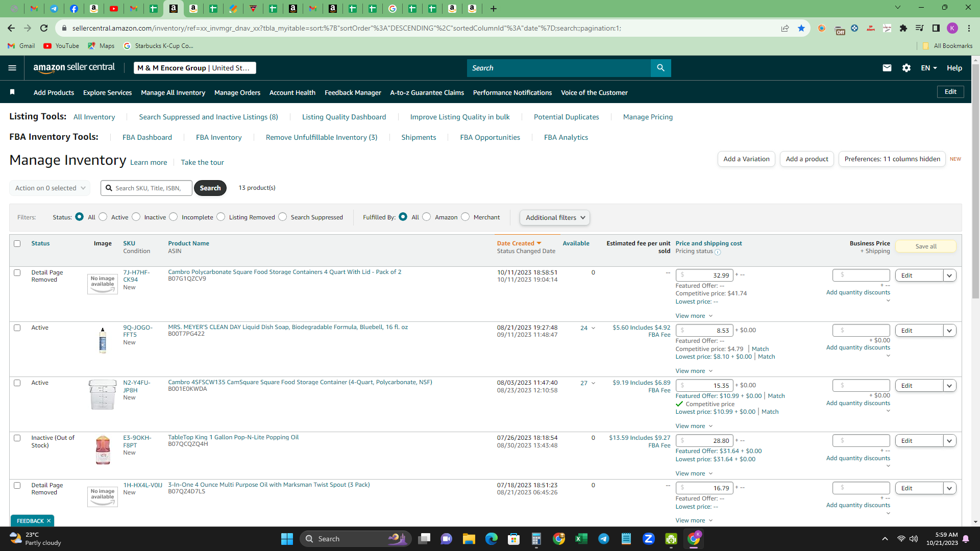Open the browser extensions puzzle icon
This screenshot has height=551, width=980.
coord(903,28)
